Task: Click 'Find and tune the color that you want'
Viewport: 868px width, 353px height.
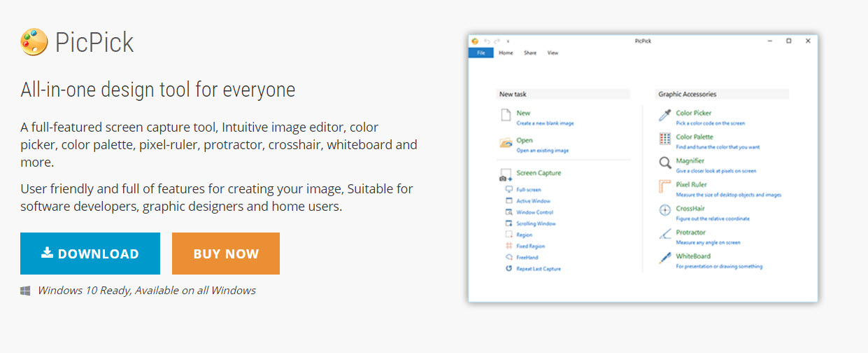Action: [x=718, y=147]
